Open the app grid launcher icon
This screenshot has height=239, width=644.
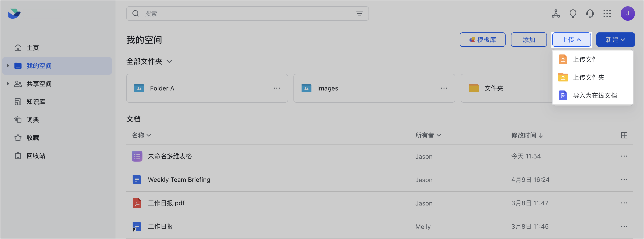point(607,14)
